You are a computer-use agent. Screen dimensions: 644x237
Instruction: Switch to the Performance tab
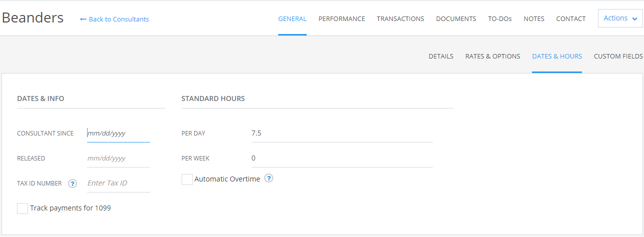(x=342, y=19)
